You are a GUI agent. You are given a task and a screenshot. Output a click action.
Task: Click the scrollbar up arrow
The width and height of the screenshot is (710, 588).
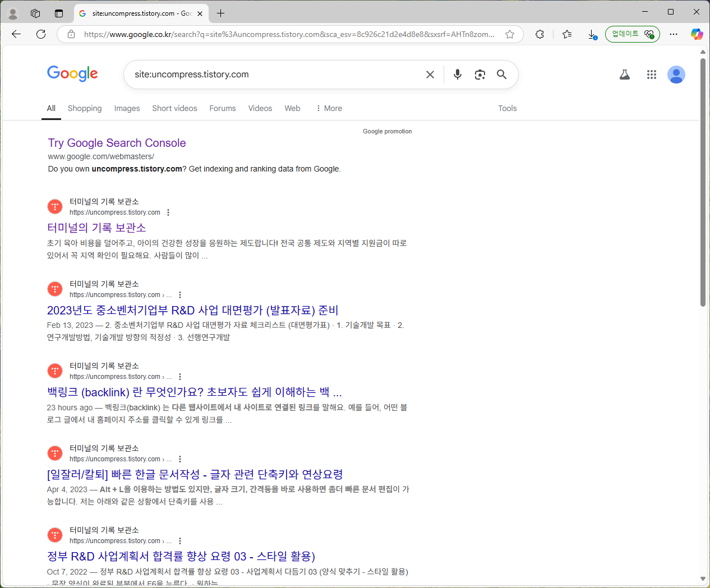click(703, 52)
